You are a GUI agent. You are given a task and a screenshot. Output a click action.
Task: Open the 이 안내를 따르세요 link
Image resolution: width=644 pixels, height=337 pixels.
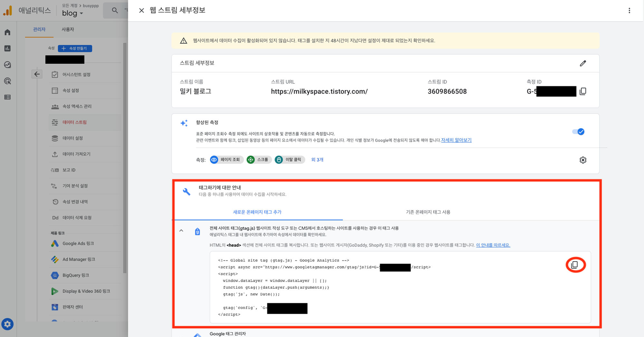tap(493, 245)
